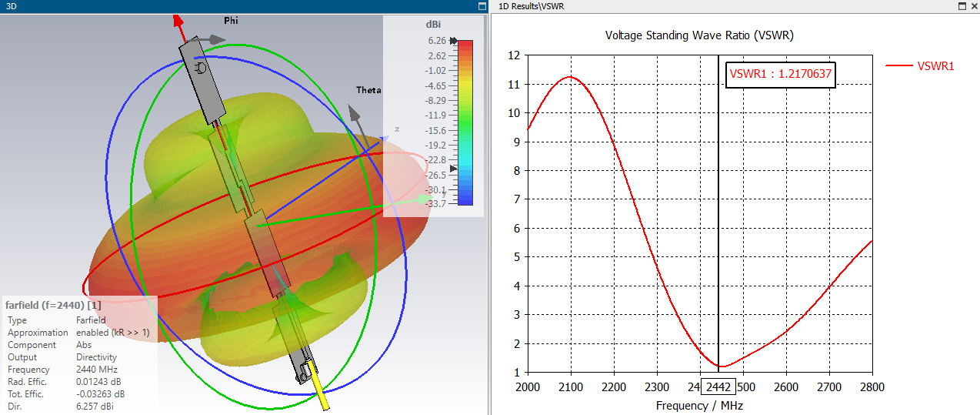Grab the upper color scale clamp marker at 6.26
Screen dimensions: 980x415
point(453,41)
